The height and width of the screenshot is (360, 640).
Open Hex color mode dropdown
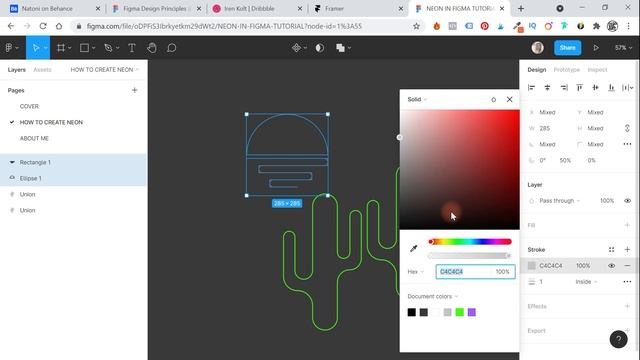pos(416,271)
